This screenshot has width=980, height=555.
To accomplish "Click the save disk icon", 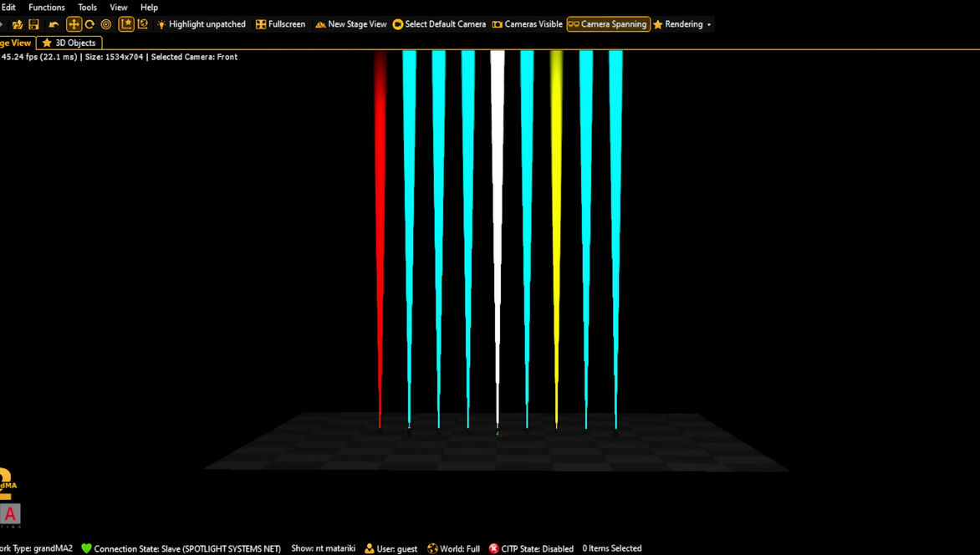I will tap(33, 24).
